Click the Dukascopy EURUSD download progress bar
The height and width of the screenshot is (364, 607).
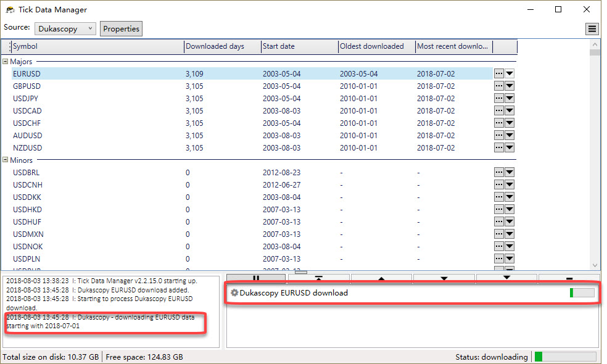(582, 293)
